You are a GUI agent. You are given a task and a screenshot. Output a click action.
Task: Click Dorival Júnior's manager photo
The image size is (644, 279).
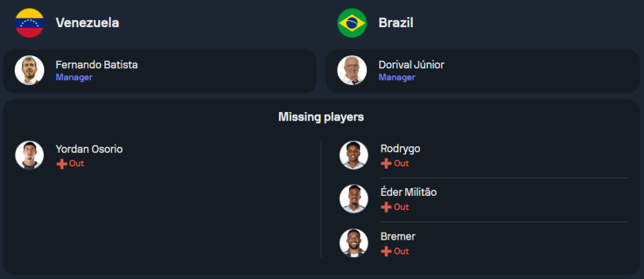click(352, 70)
